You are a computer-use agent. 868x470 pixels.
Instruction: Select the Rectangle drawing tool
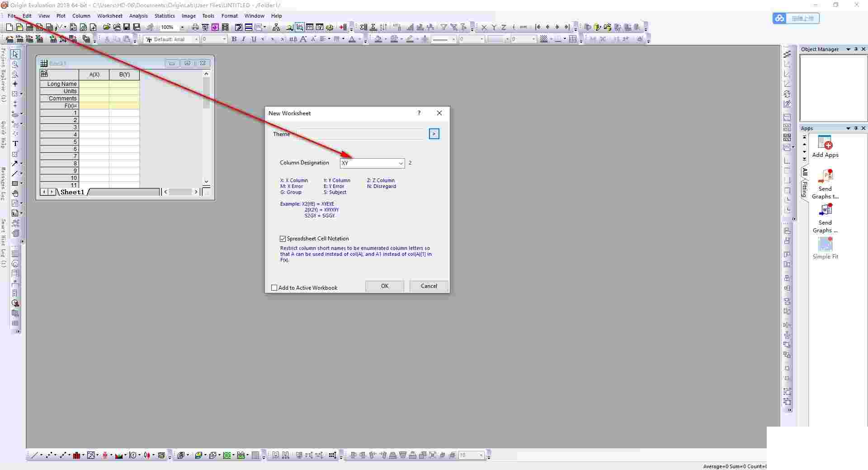(15, 183)
